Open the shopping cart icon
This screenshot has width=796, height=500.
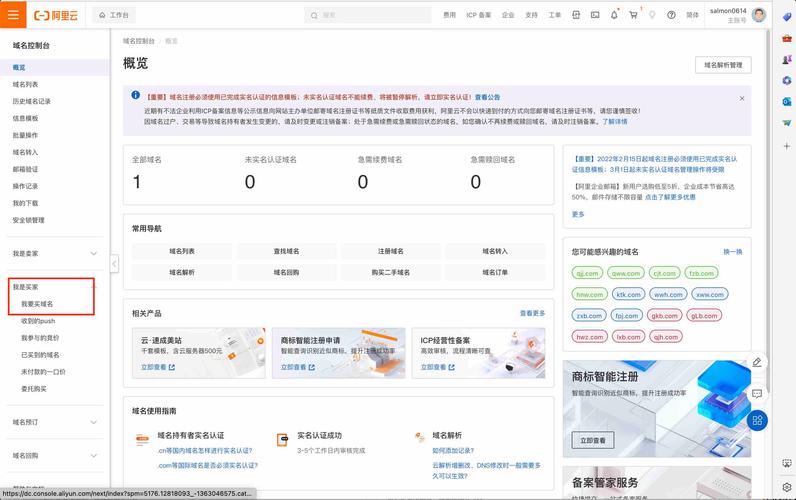click(633, 15)
